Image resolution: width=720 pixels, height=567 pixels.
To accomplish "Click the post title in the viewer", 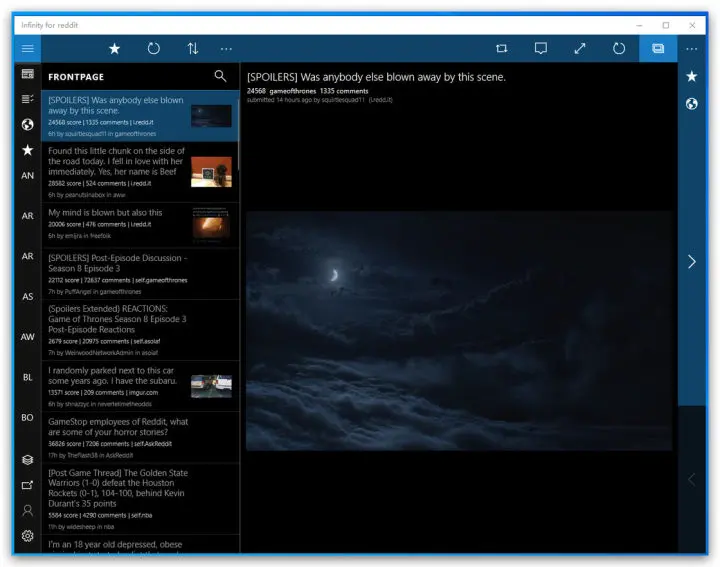I will (x=376, y=77).
